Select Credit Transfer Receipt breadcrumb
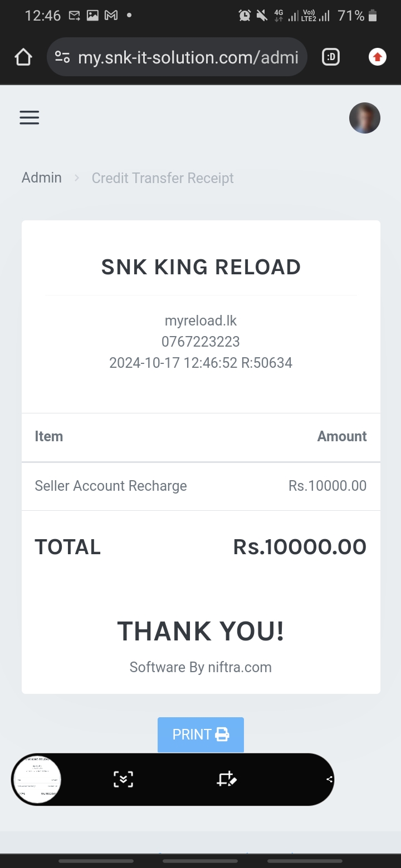Screen dimensions: 401x868 click(x=163, y=178)
